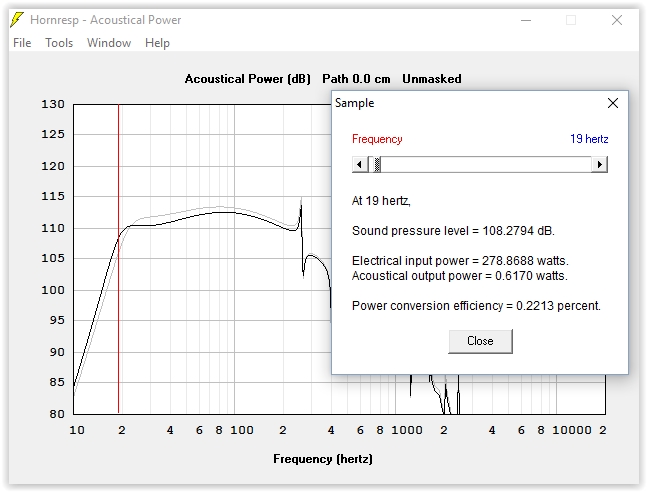Close Sample dialog with the X icon
Viewport: 647px width, 492px height.
613,103
